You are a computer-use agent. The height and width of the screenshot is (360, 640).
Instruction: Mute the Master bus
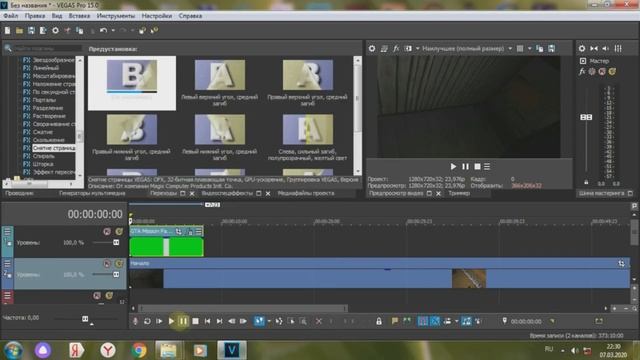point(602,71)
